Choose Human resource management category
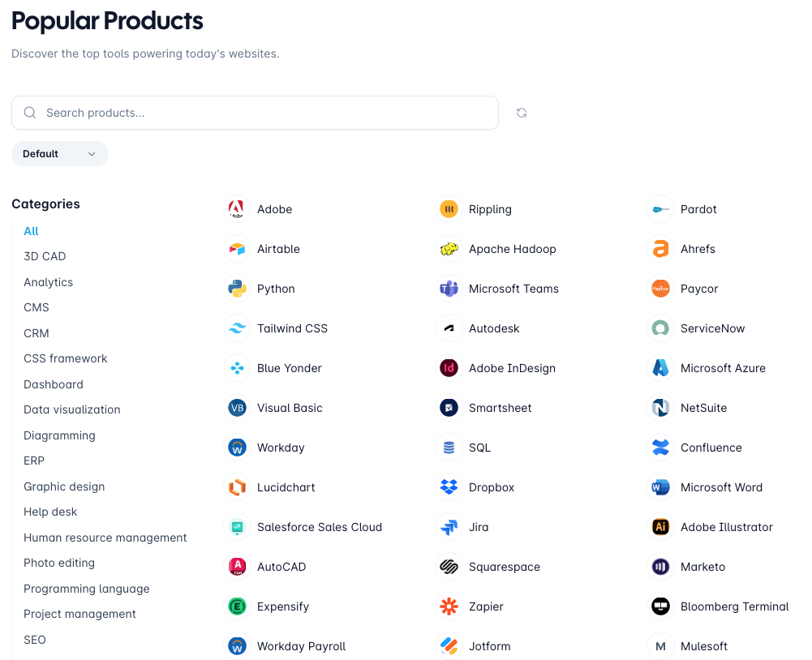812x660 pixels. point(105,538)
